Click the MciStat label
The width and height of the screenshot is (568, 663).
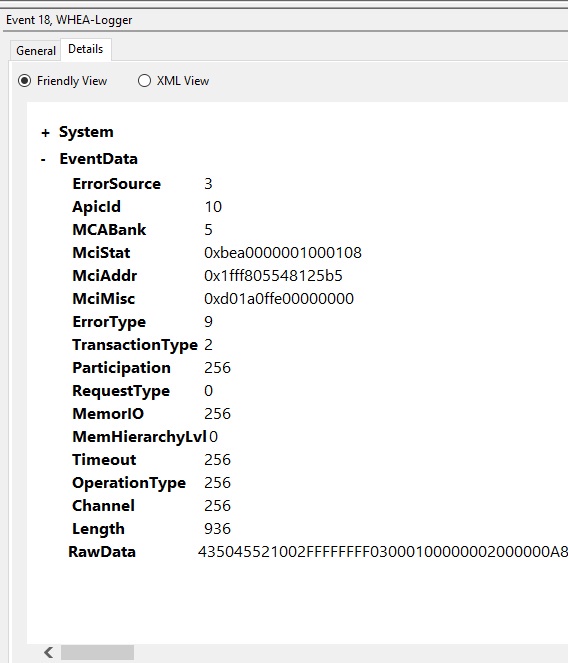(x=101, y=253)
